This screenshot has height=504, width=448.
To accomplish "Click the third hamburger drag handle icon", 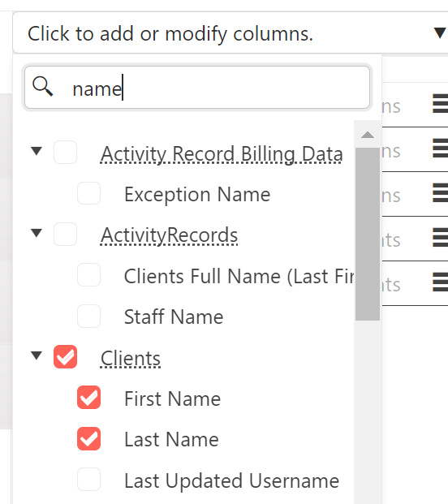I will (440, 193).
